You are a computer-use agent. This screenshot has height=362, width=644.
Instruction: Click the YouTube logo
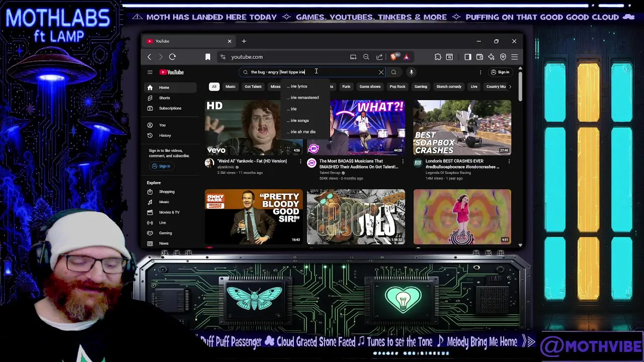[x=172, y=72]
